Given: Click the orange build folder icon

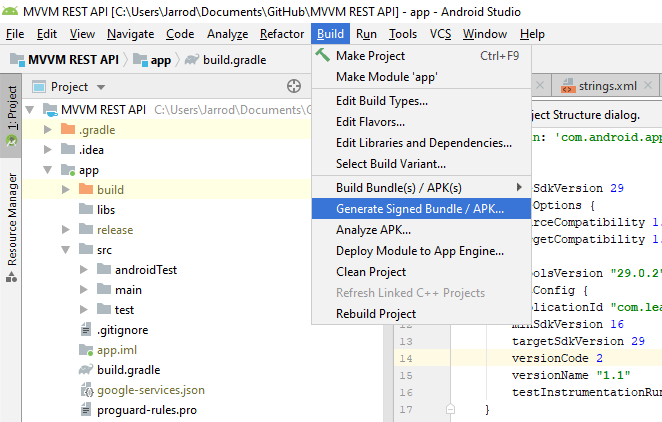Looking at the screenshot, I should pos(86,189).
